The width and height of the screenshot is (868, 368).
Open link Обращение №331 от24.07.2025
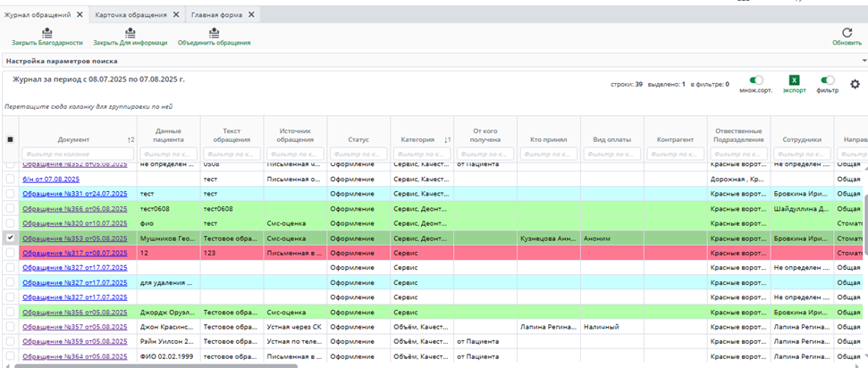[x=75, y=194]
